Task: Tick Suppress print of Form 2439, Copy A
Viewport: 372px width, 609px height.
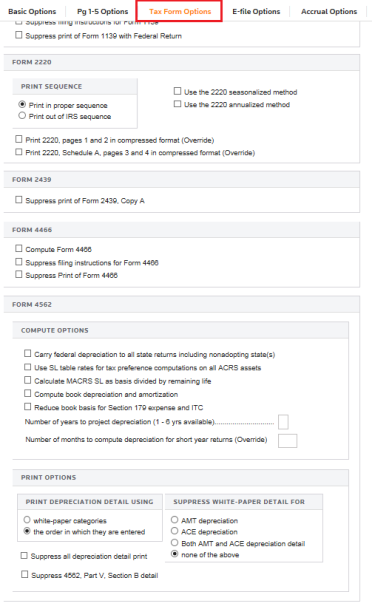Action: point(19,200)
